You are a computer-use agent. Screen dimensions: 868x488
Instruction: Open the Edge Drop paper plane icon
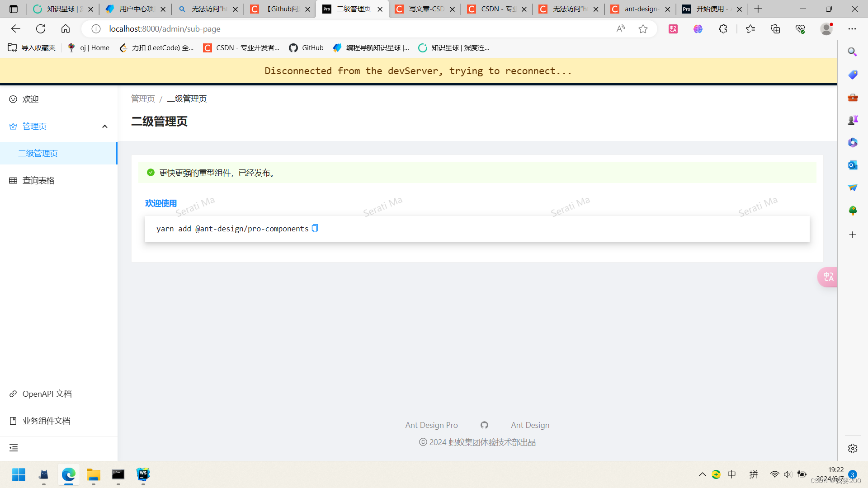(853, 188)
